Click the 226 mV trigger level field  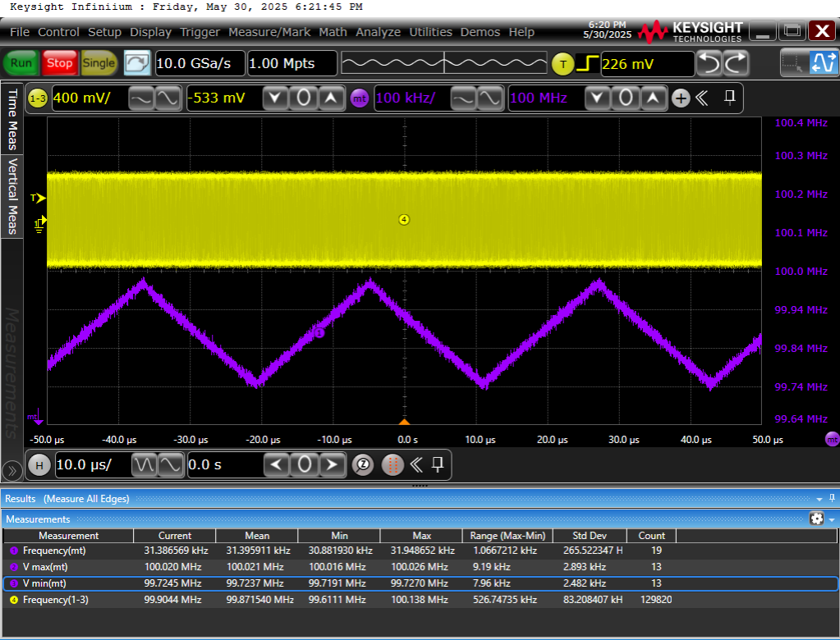(647, 64)
